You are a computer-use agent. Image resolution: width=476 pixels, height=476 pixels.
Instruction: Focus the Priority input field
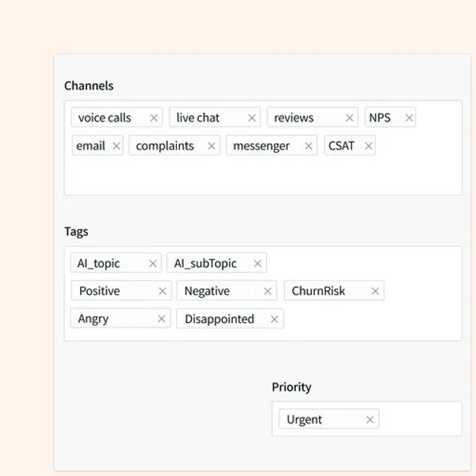pyautogui.click(x=420, y=419)
